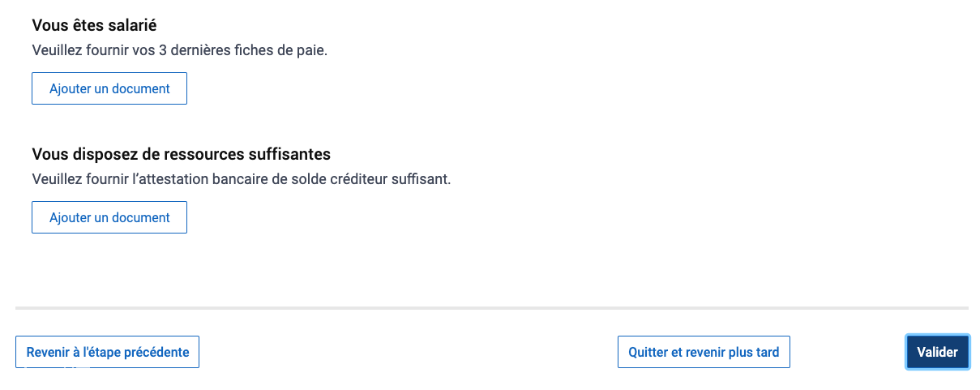Click the word 'salarié' in the first heading
The width and height of the screenshot is (980, 390).
131,25
